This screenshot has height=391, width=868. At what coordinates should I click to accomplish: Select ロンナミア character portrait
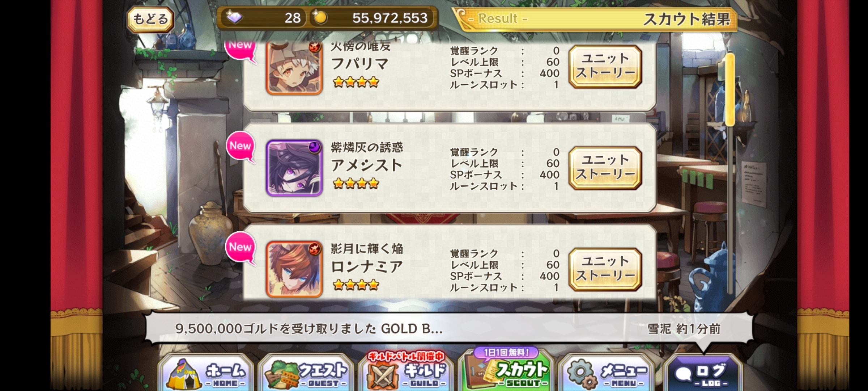(294, 270)
